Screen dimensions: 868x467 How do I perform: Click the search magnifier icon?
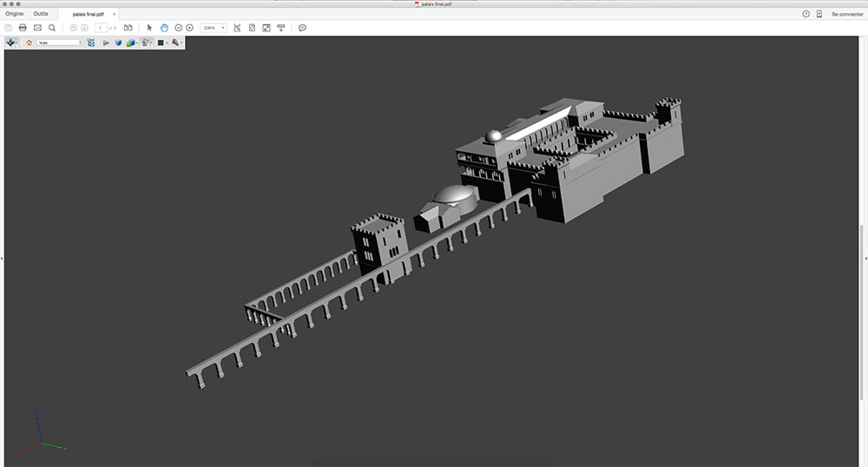pos(52,28)
